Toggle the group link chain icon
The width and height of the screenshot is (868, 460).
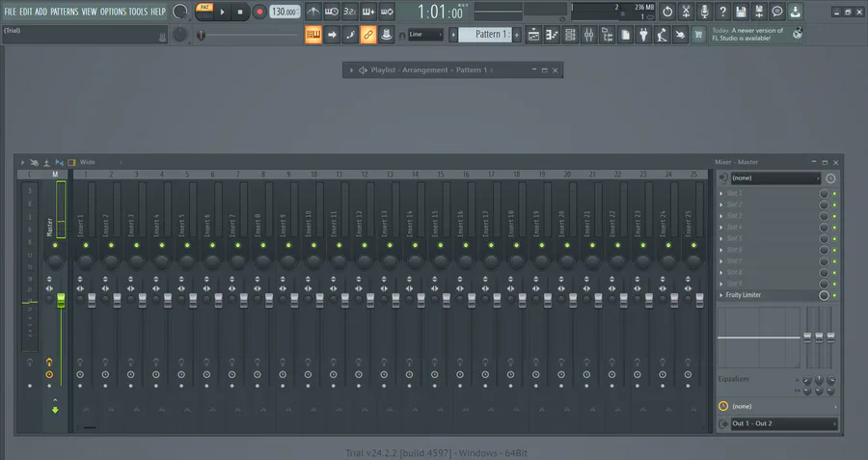(x=368, y=35)
